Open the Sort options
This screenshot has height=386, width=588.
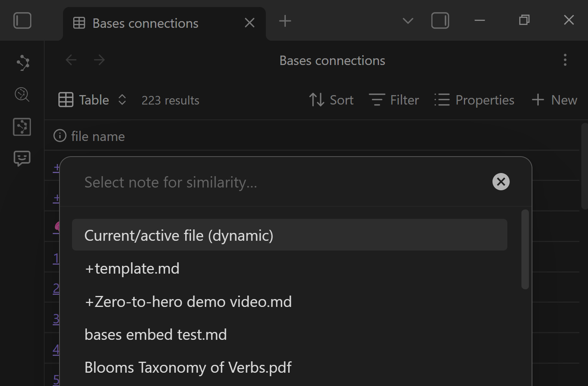click(x=331, y=100)
